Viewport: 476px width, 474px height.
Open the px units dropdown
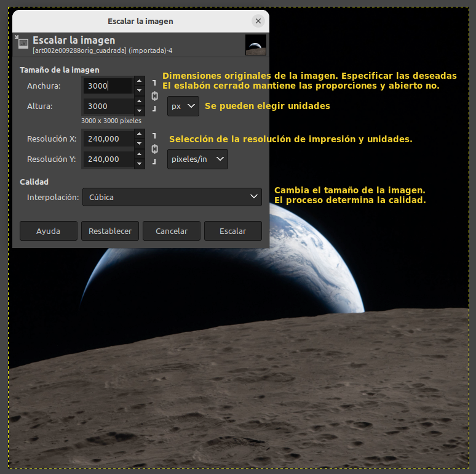pos(183,106)
